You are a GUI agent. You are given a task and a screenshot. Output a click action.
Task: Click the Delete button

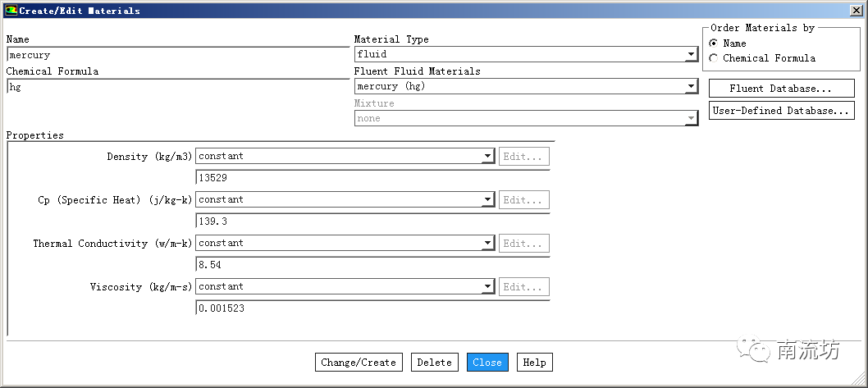(x=434, y=363)
